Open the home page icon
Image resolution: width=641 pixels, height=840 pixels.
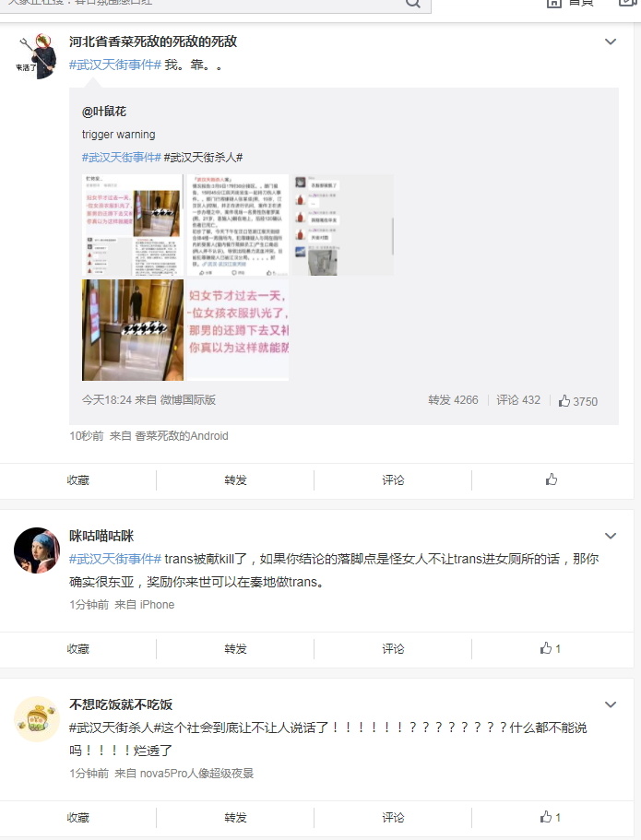point(554,3)
